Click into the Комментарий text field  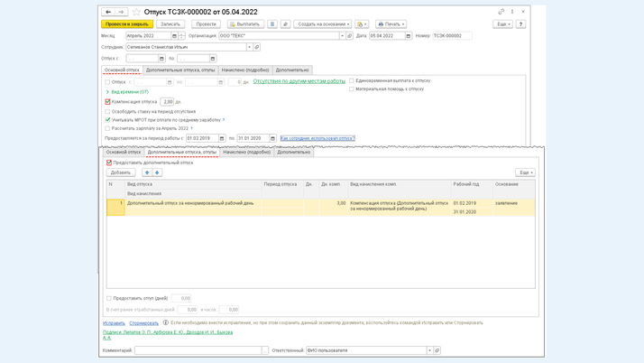198,350
